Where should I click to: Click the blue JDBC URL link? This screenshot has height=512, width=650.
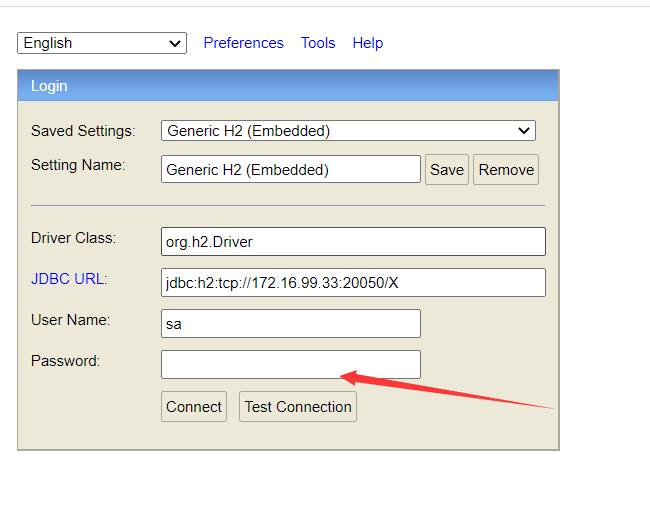point(67,279)
